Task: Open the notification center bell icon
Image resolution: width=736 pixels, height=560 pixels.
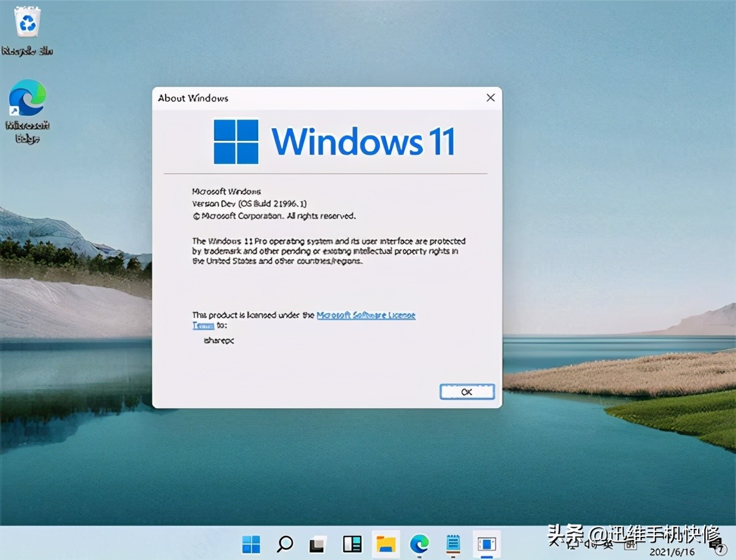Action: tap(715, 546)
